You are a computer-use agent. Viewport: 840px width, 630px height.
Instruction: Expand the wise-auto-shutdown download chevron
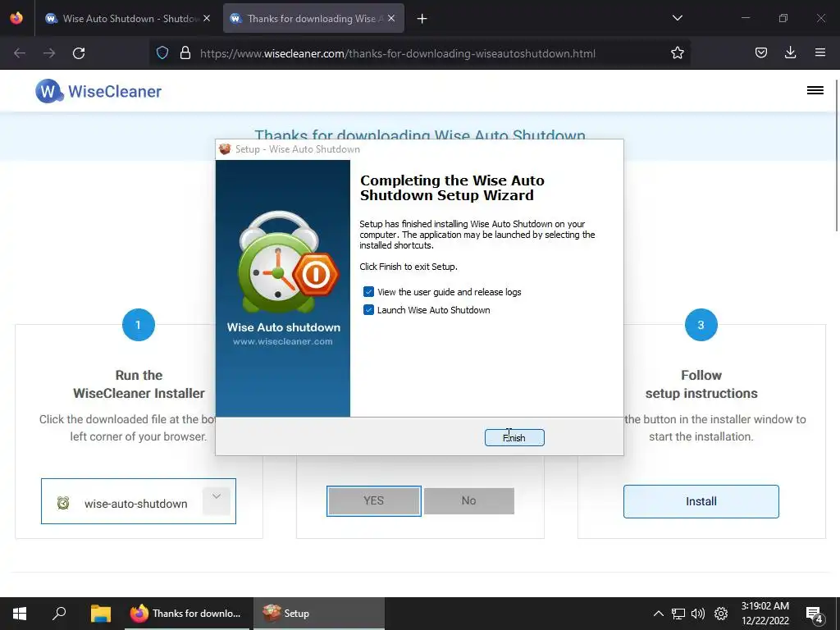pyautogui.click(x=217, y=501)
